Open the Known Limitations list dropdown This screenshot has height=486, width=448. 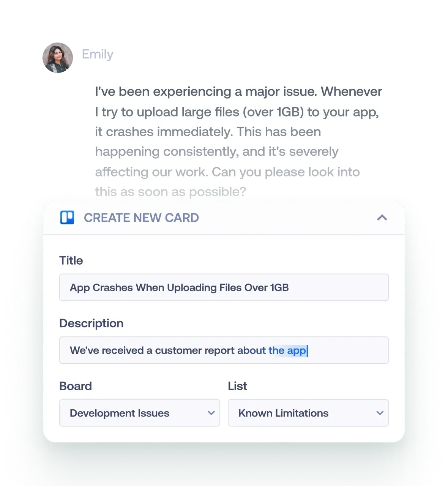pos(308,413)
